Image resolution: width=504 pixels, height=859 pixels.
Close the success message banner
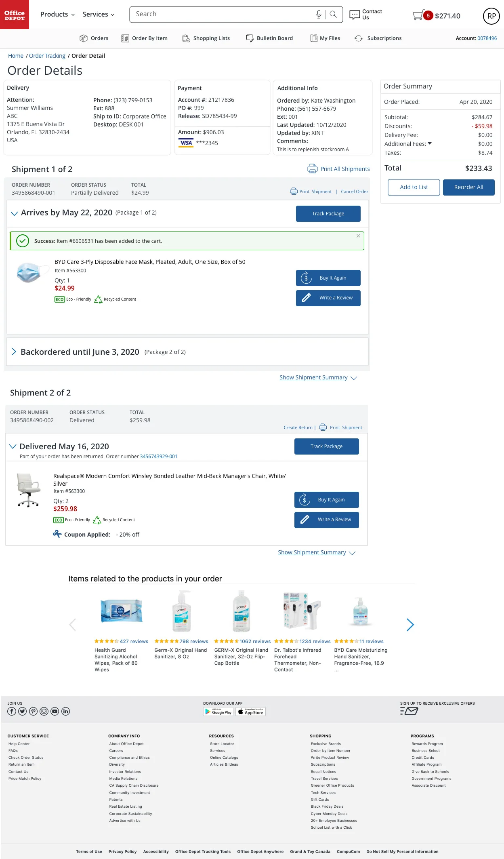[358, 236]
